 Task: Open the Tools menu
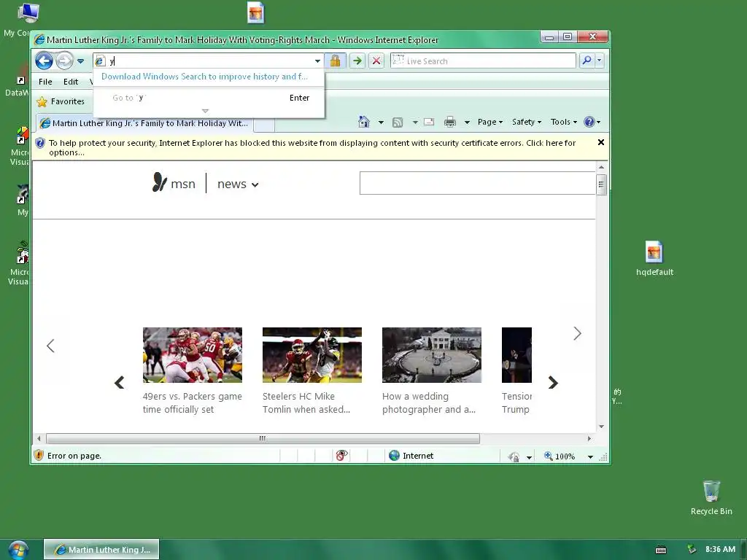(564, 122)
